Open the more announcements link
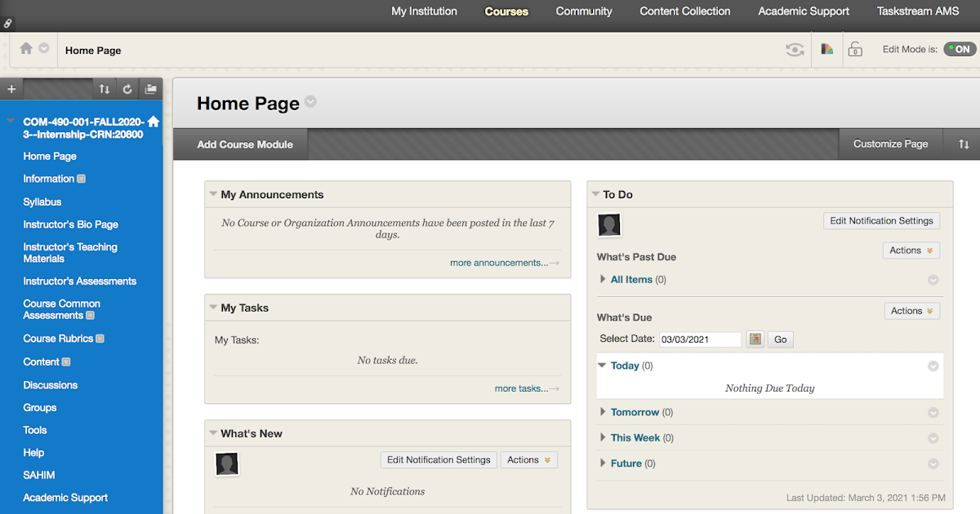This screenshot has width=980, height=514. [x=499, y=263]
